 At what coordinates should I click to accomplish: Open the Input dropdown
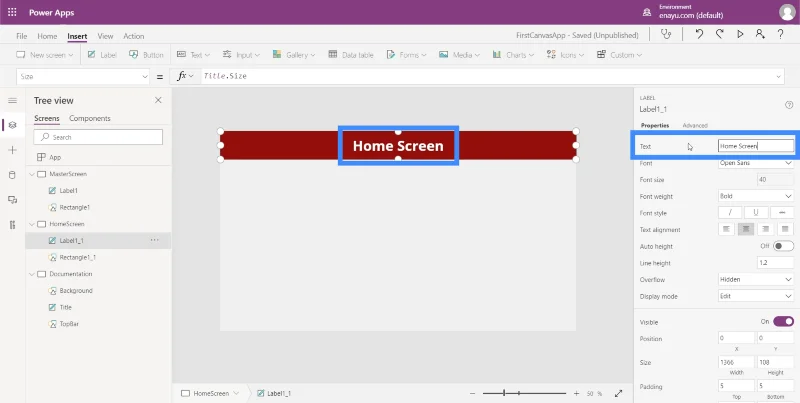point(241,55)
